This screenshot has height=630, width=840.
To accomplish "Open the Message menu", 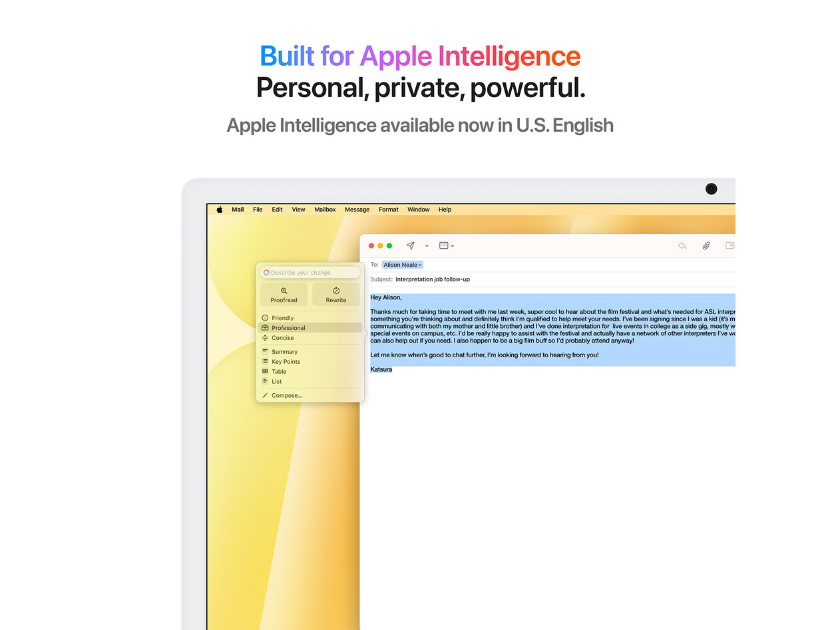I will [x=357, y=210].
